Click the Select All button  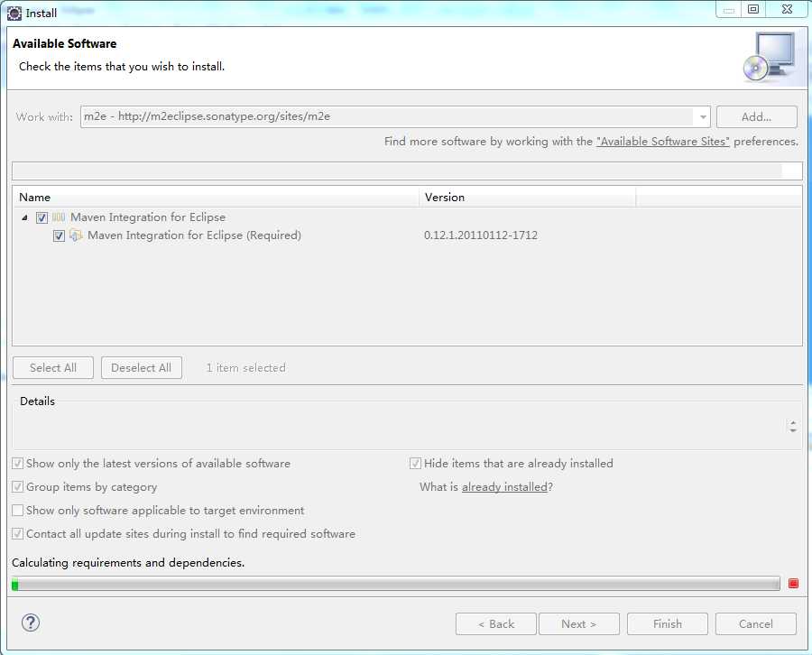click(x=53, y=367)
